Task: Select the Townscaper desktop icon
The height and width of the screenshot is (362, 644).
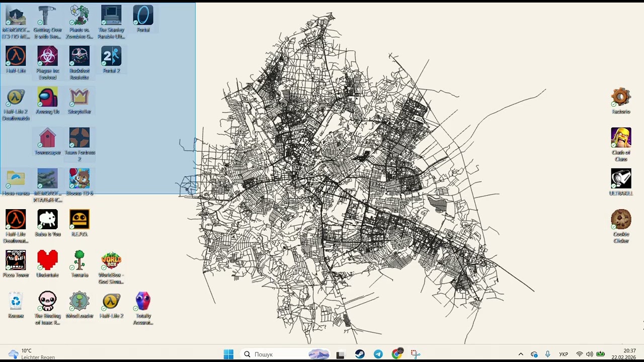Action: 47,141
